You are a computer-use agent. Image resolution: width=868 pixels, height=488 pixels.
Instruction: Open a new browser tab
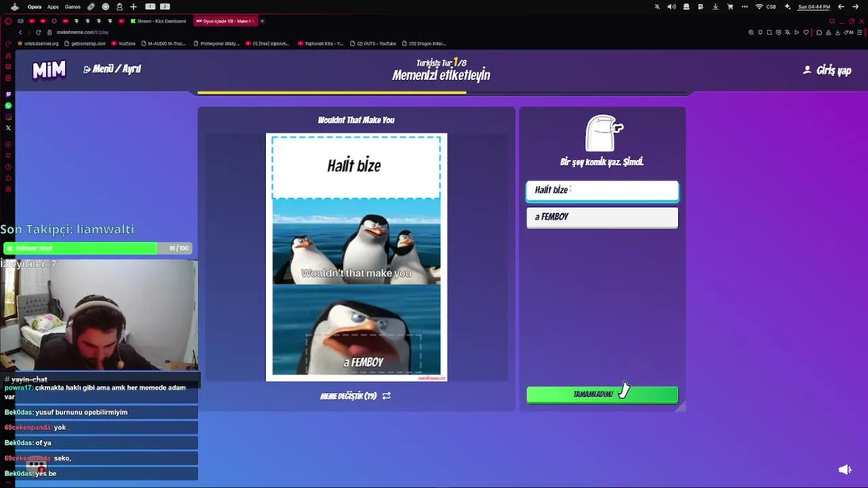point(262,21)
